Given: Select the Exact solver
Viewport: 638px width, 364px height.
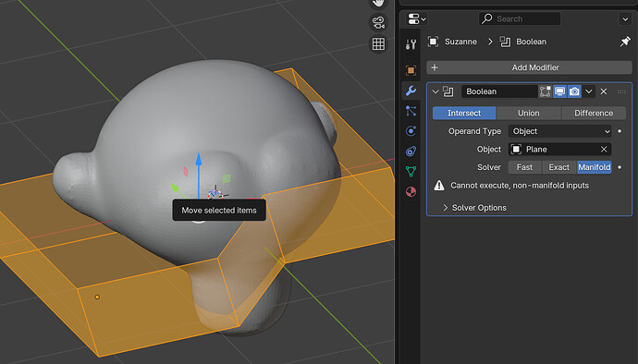Looking at the screenshot, I should pyautogui.click(x=559, y=167).
